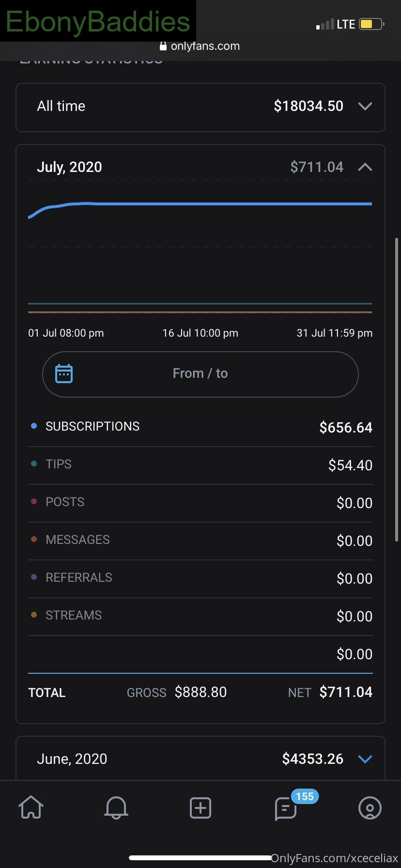Select the STREAMS earnings row
This screenshot has height=868, width=401.
pos(200,616)
